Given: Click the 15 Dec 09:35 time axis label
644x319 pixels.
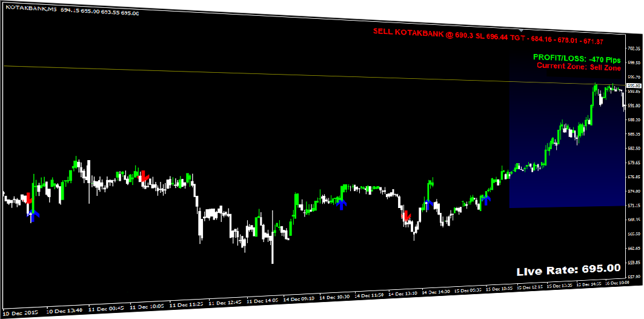Looking at the screenshot, I should (469, 290).
